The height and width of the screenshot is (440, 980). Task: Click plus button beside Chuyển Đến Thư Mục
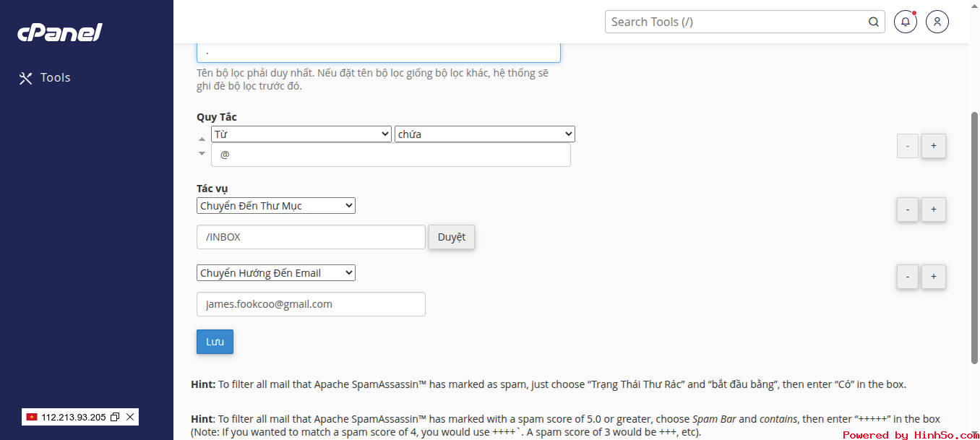tap(934, 210)
